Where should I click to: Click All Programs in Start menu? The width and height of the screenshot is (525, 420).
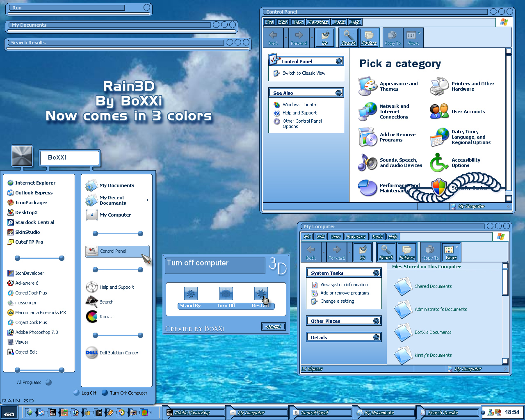29,382
